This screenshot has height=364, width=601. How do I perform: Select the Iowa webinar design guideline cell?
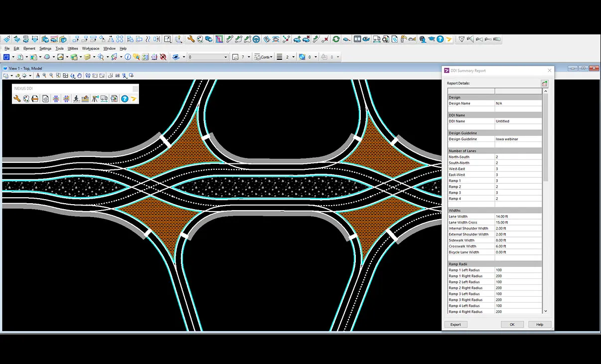click(518, 139)
